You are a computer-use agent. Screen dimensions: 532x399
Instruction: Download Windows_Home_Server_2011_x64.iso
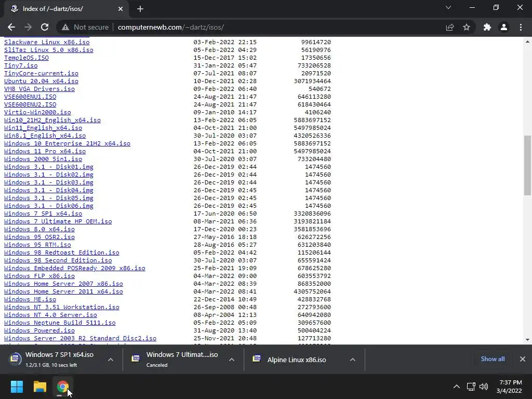[x=63, y=292]
